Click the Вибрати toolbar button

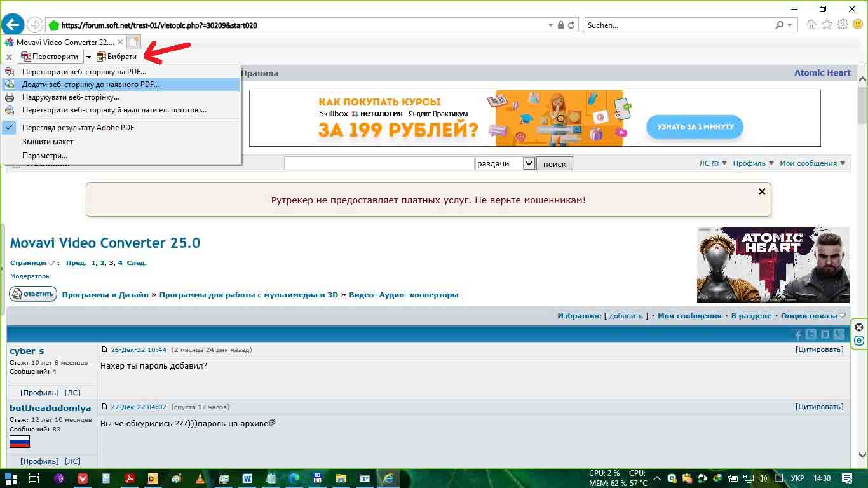click(117, 57)
